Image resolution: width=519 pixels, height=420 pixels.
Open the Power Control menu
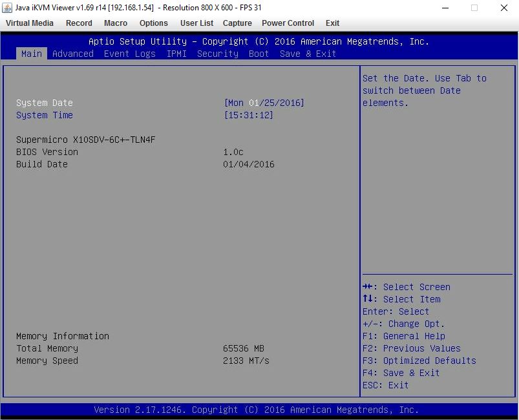point(288,23)
